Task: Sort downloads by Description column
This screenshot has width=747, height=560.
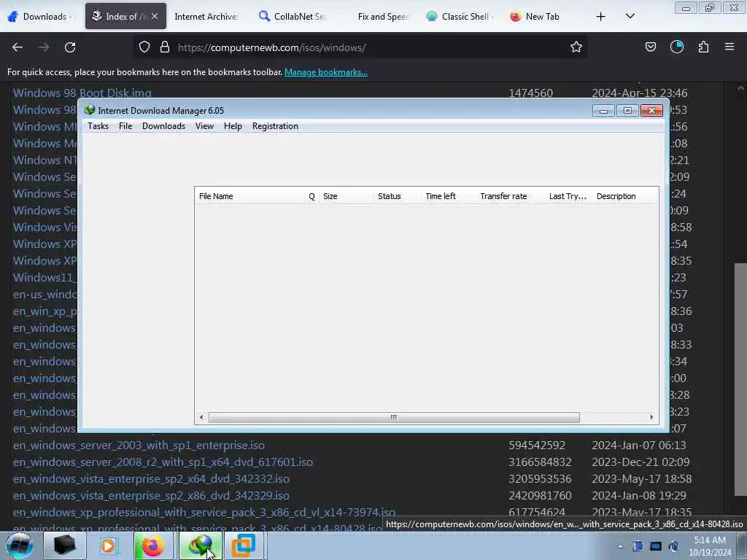Action: pyautogui.click(x=625, y=196)
